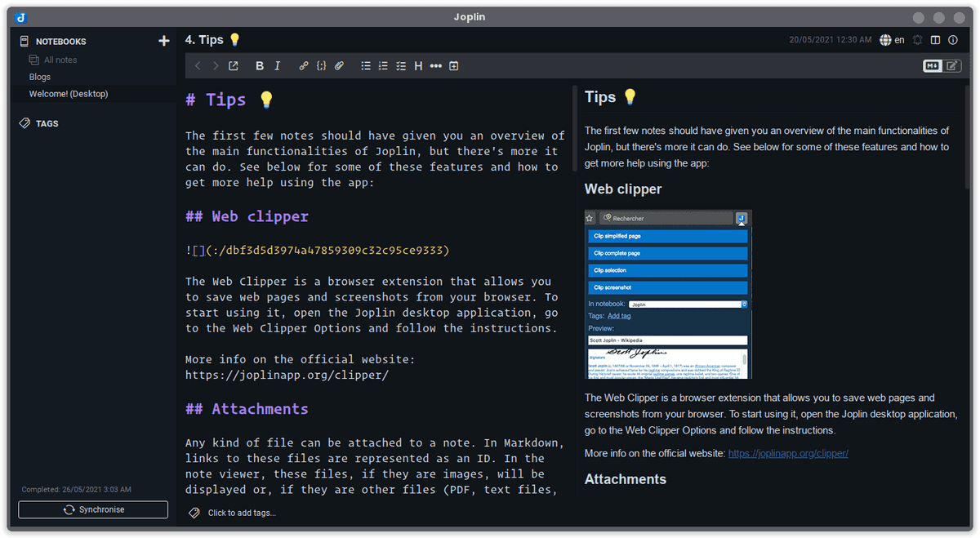980x538 pixels.
Task: Insert a bulleted list
Action: point(366,66)
